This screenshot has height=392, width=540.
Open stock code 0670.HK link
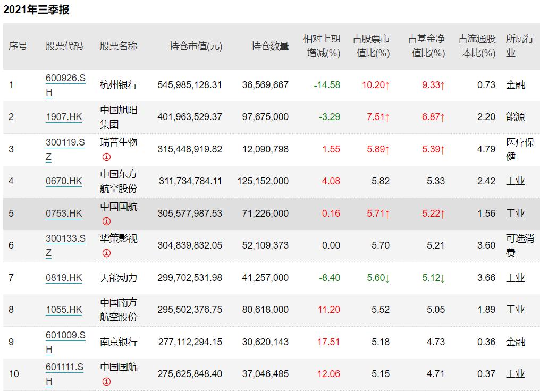[x=64, y=181]
